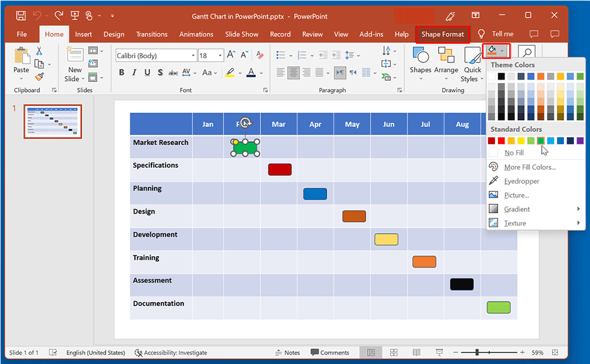The image size is (590, 364).
Task: Click the Clear All Formatting icon
Action: [259, 55]
